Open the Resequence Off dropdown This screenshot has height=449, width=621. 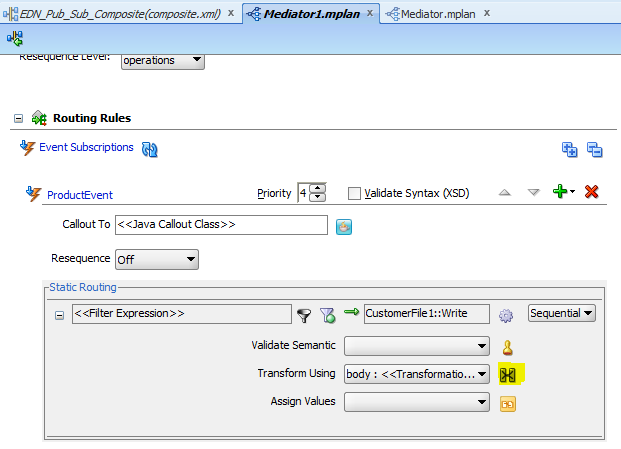[x=157, y=259]
